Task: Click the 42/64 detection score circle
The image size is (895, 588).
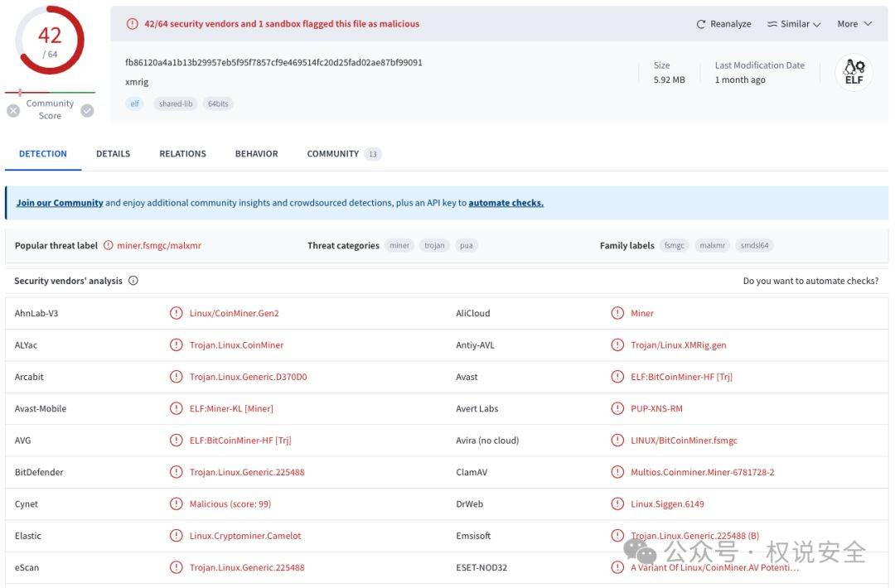Action: (x=51, y=40)
